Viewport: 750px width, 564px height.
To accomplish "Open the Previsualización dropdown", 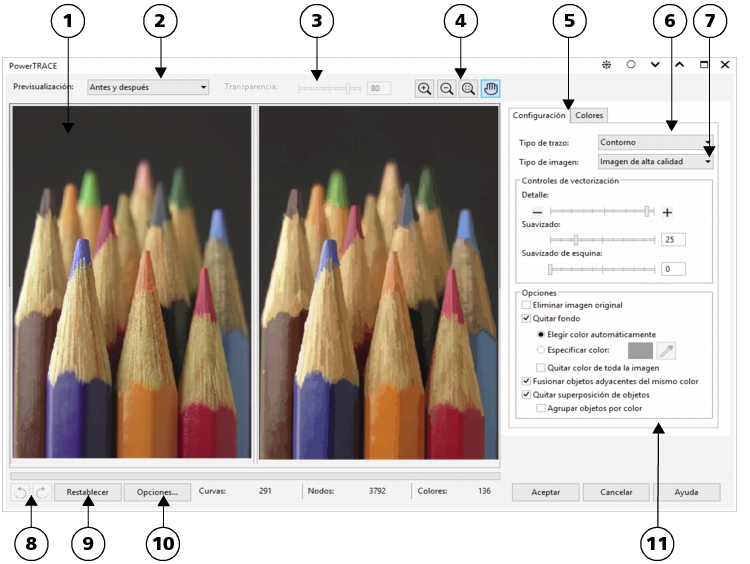I will click(148, 87).
